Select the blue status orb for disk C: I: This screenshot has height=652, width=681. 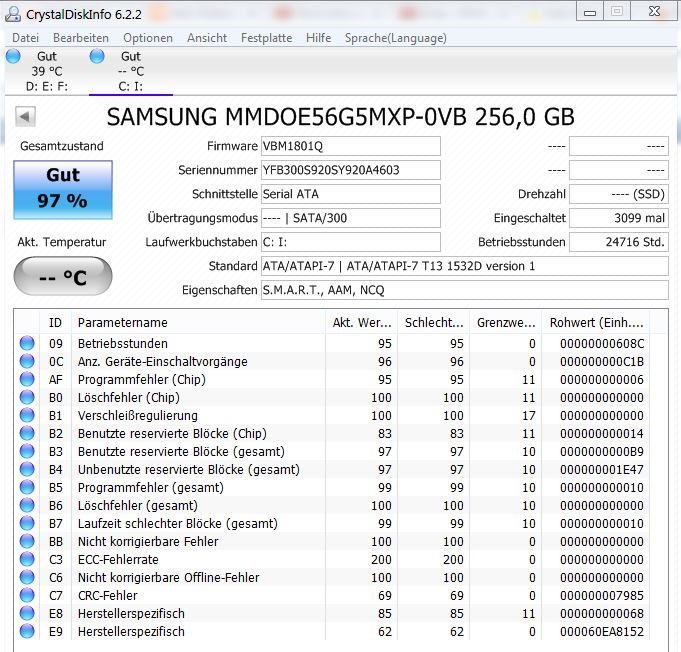click(97, 56)
